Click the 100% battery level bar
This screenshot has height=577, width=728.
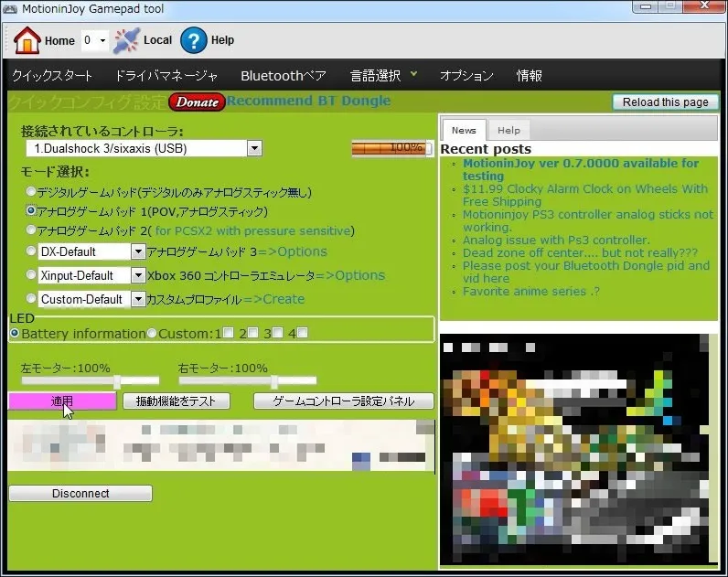tap(391, 148)
